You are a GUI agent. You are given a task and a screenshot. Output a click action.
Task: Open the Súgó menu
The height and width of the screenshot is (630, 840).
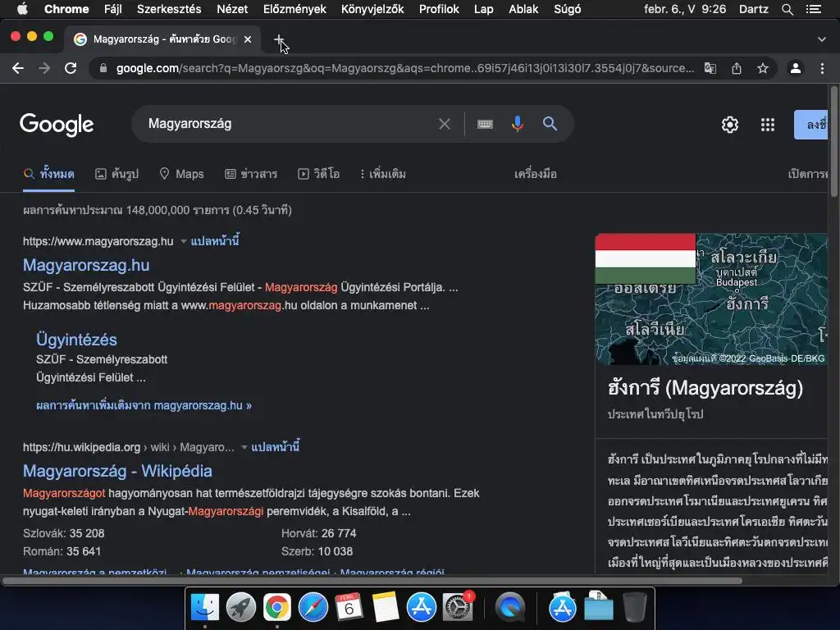[567, 9]
